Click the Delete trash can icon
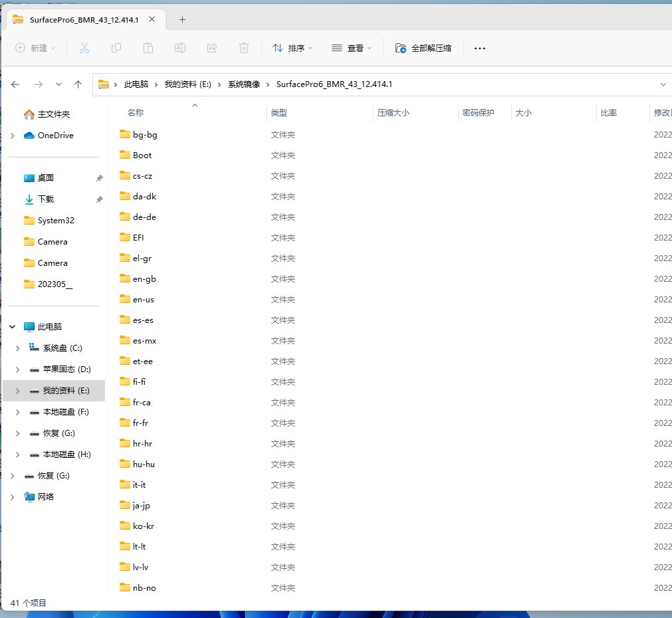 coord(244,48)
